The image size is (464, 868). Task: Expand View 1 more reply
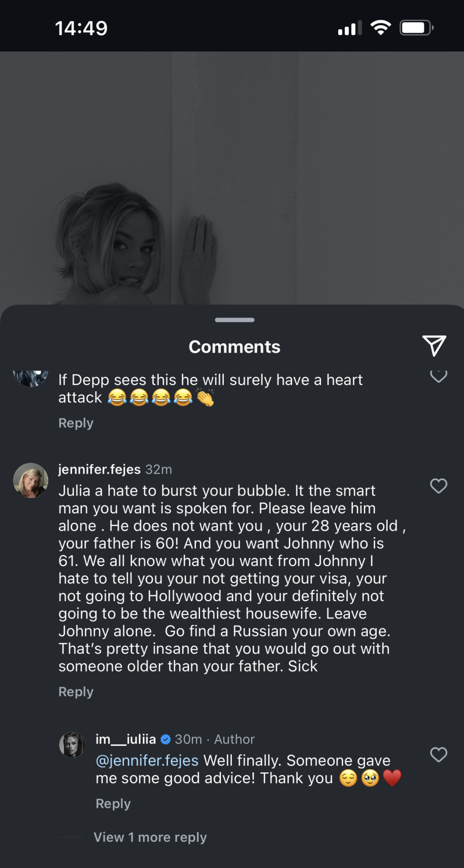point(150,837)
